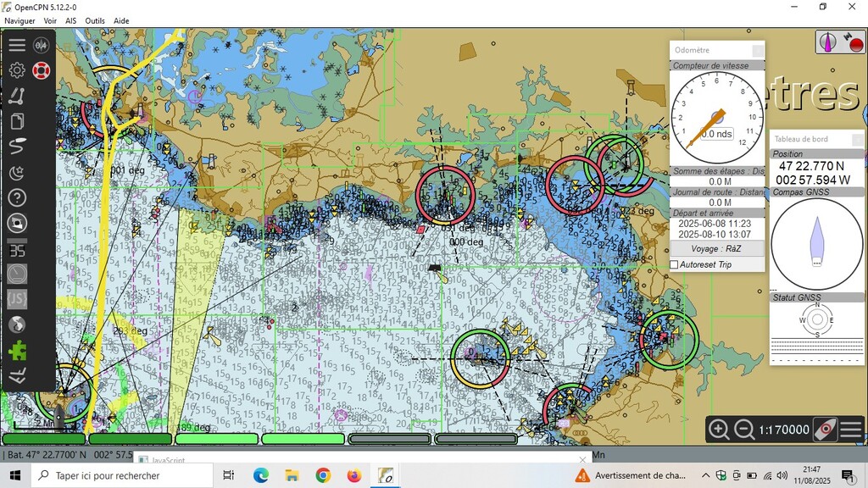
Task: Zoom out the chart with minus magnifier
Action: [x=744, y=430]
